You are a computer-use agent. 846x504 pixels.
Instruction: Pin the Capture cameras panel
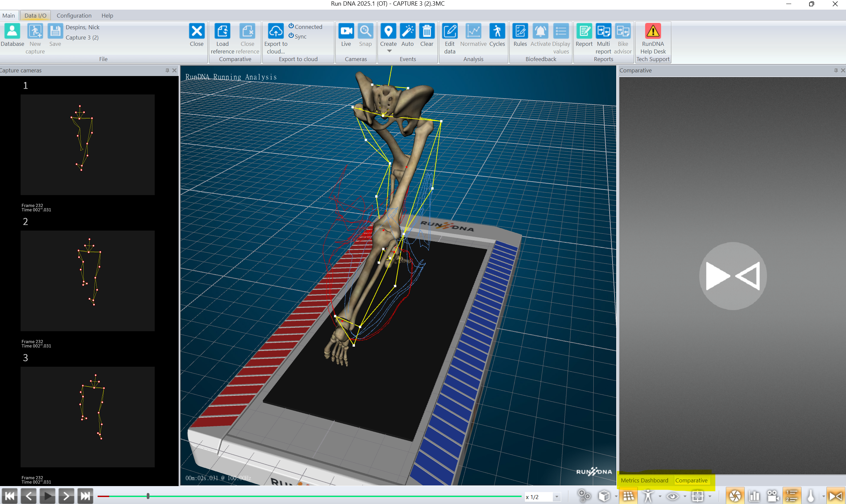167,70
